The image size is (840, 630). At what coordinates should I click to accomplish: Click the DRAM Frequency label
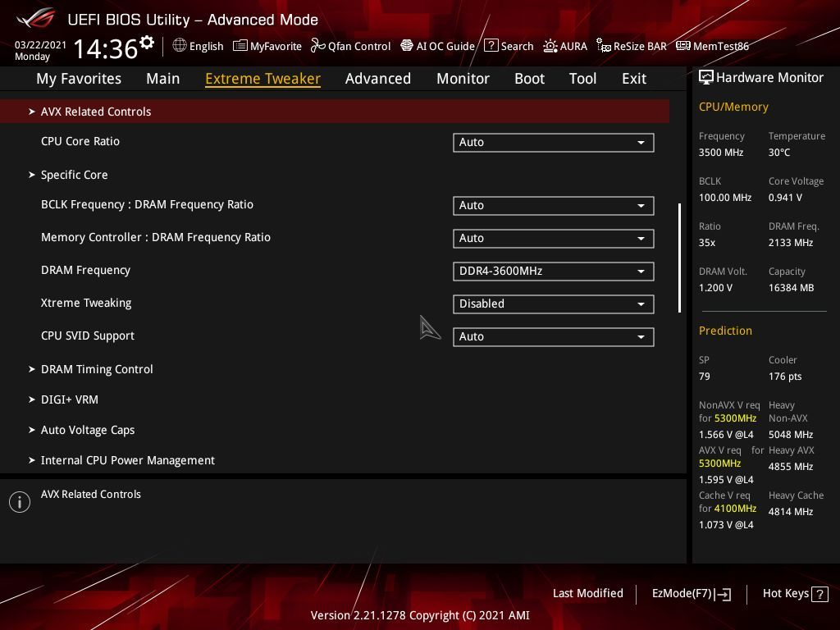click(85, 270)
